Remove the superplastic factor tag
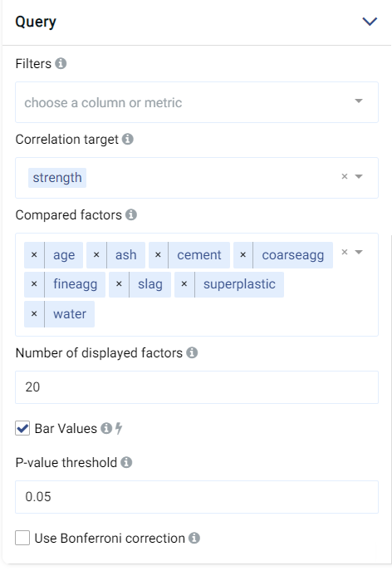This screenshot has height=571, width=392. point(184,284)
